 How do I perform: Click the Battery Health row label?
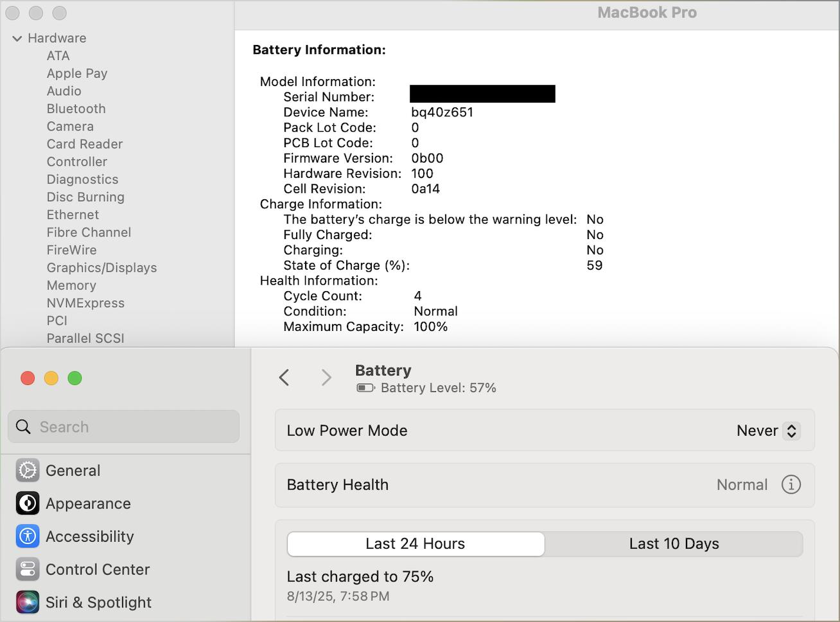point(337,484)
